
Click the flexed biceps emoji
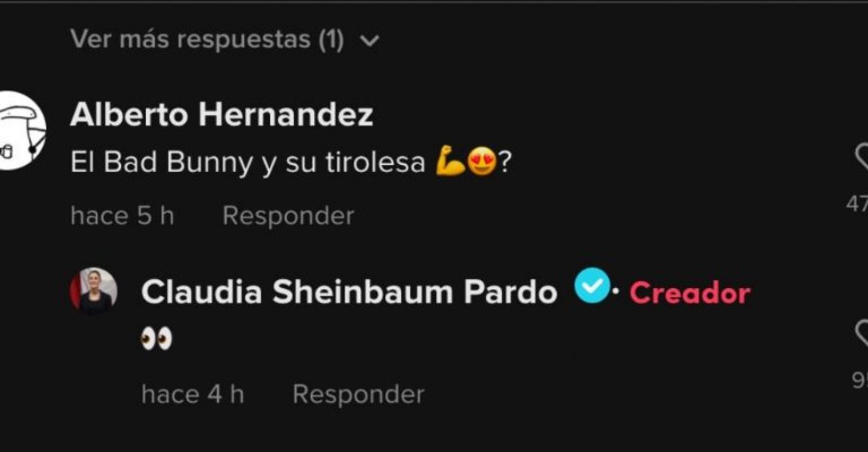coord(450,163)
